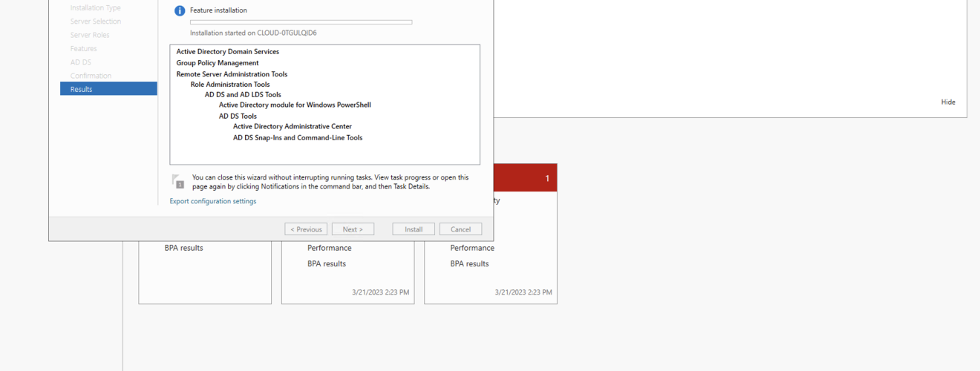
Task: Click Hide in the Server Manager welcome panel
Action: (948, 102)
